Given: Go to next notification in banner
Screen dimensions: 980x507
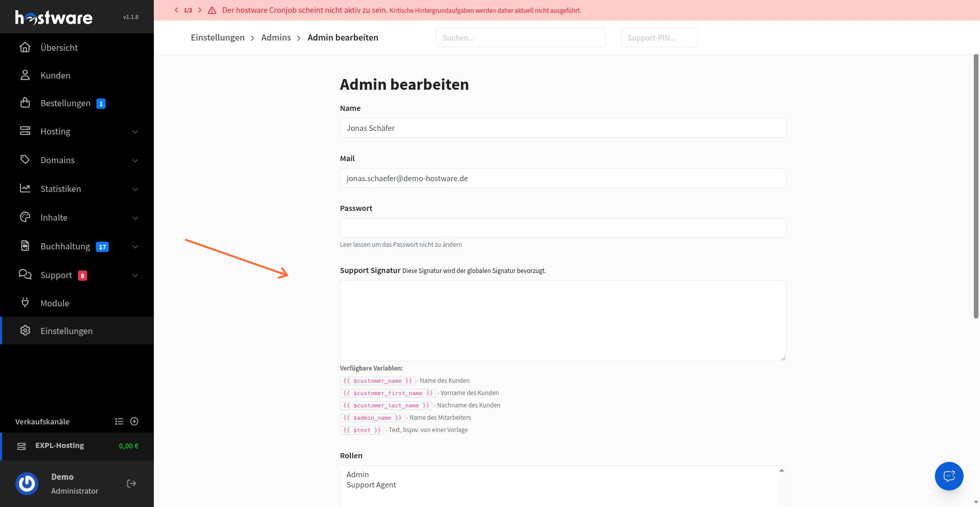Looking at the screenshot, I should (199, 10).
